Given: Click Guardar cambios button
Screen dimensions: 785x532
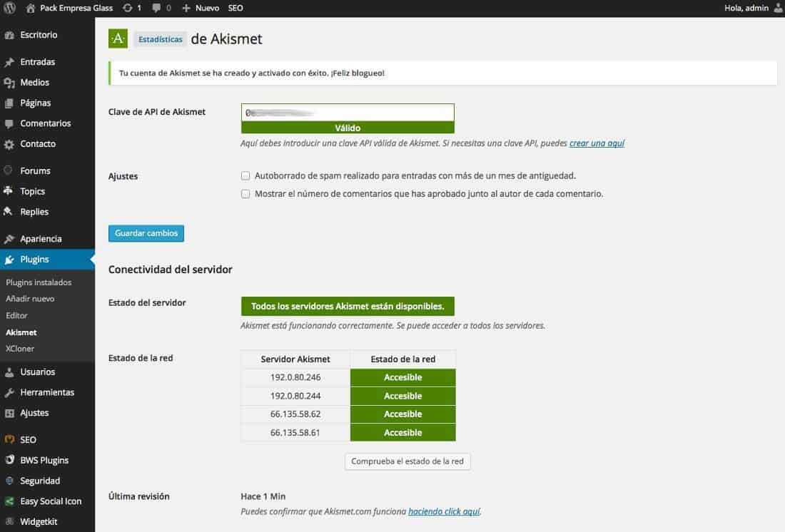Looking at the screenshot, I should 146,233.
